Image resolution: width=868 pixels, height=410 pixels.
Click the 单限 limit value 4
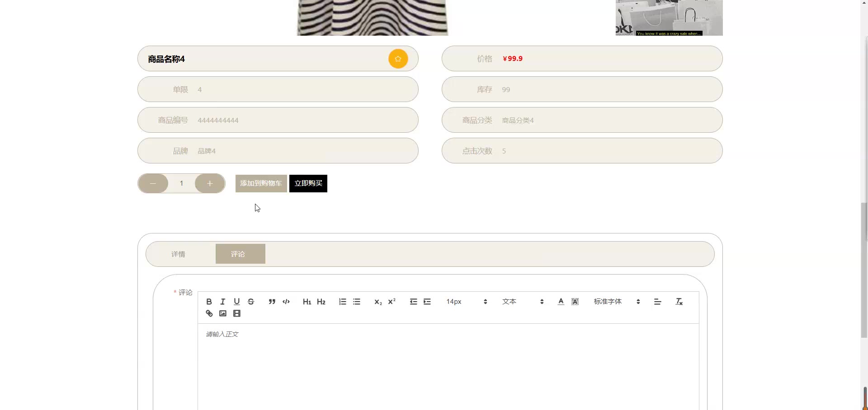200,90
